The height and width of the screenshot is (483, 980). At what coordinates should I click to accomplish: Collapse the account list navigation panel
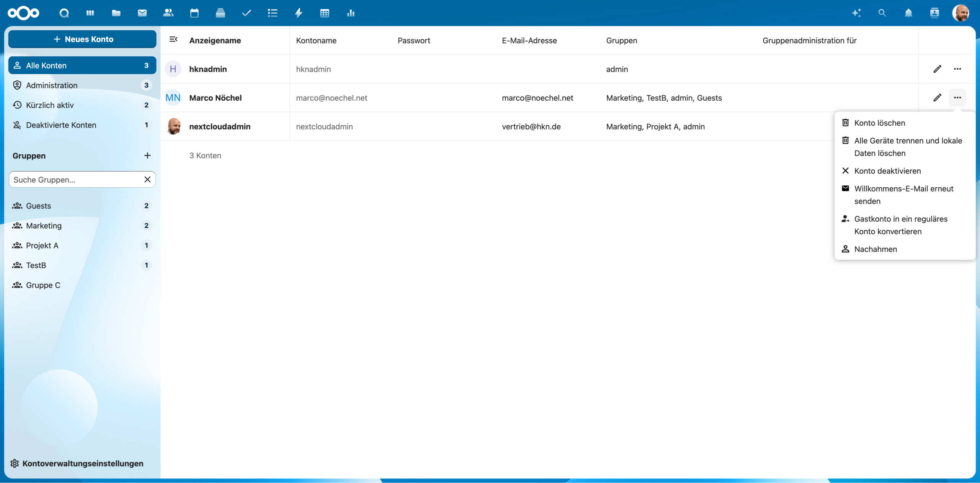(x=173, y=39)
